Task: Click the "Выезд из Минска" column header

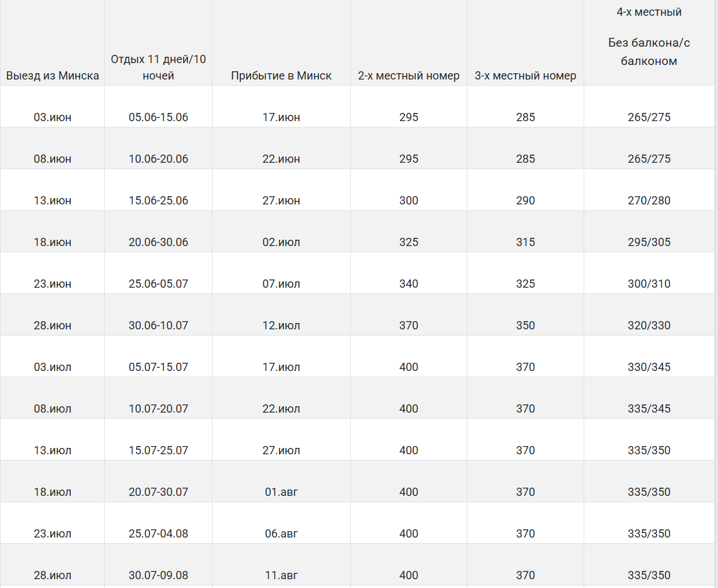Action: click(52, 76)
